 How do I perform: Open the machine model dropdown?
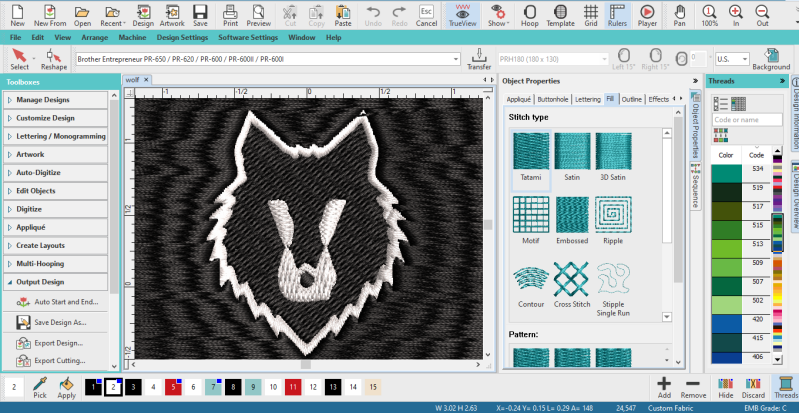click(x=455, y=59)
